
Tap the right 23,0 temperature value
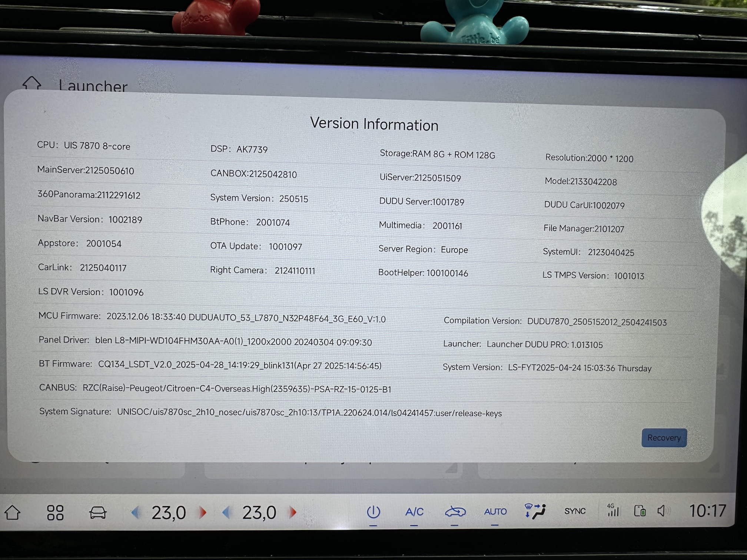pos(259,513)
